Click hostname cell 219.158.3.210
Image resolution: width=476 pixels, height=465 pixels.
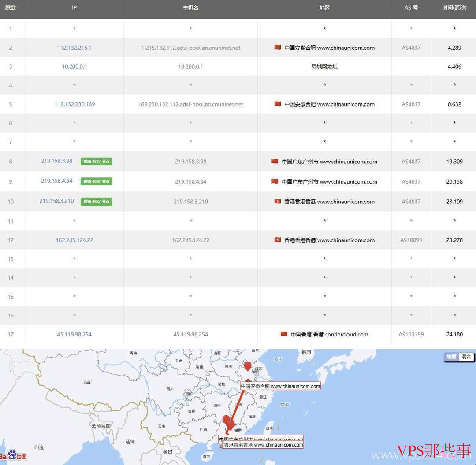191,201
